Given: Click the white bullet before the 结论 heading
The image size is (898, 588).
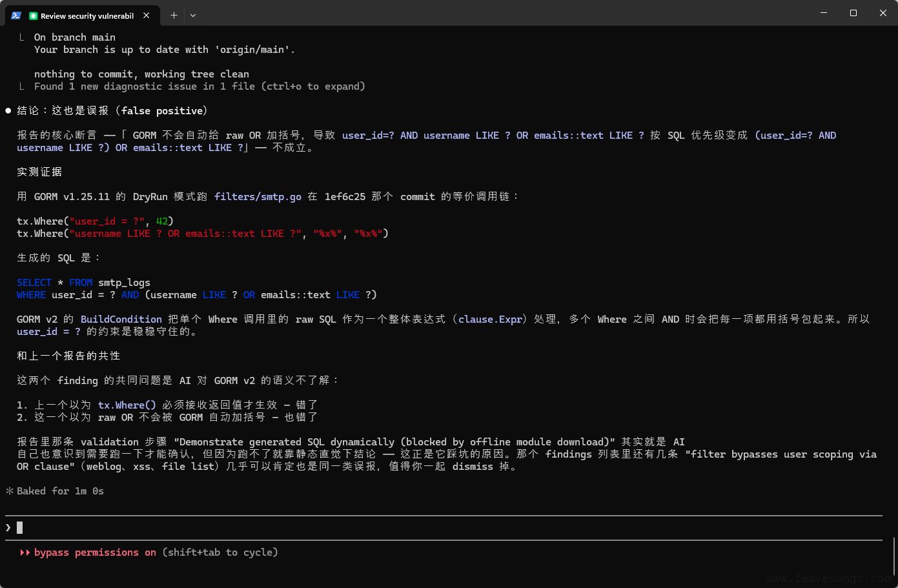Looking at the screenshot, I should (x=8, y=111).
